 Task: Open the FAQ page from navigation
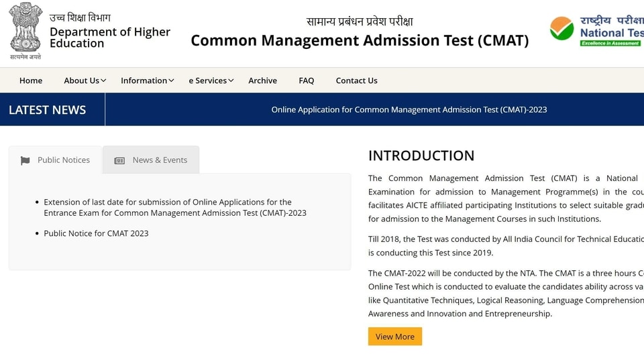(307, 80)
